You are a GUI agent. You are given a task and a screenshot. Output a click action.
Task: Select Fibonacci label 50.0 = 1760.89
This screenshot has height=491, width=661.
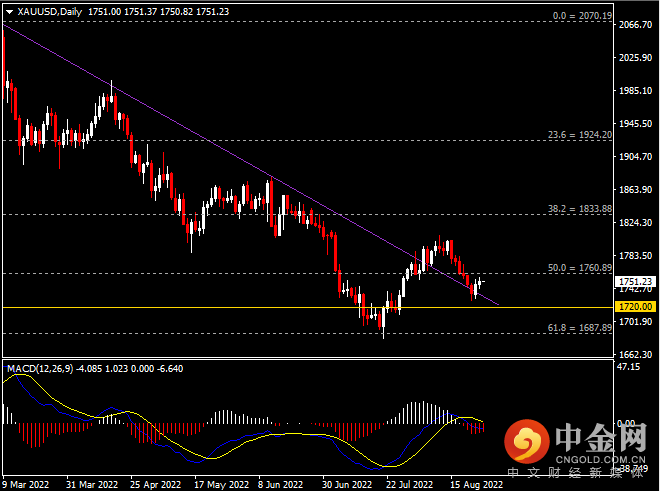pos(580,268)
